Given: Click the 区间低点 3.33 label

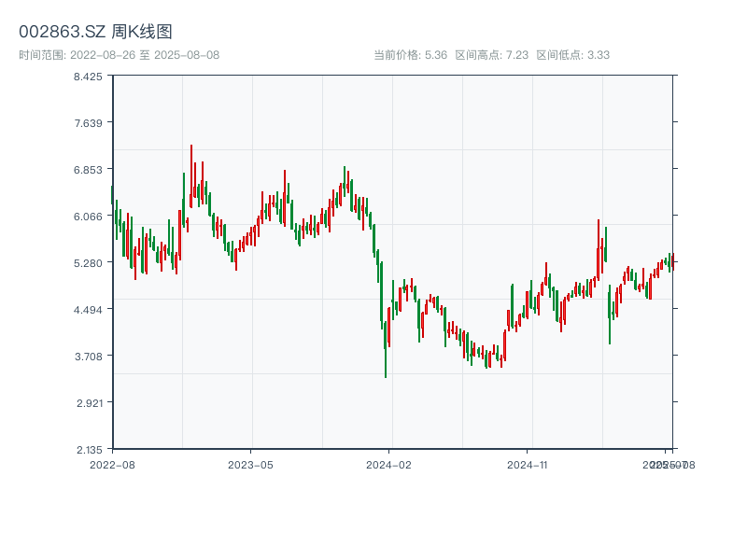Looking at the screenshot, I should (x=572, y=55).
